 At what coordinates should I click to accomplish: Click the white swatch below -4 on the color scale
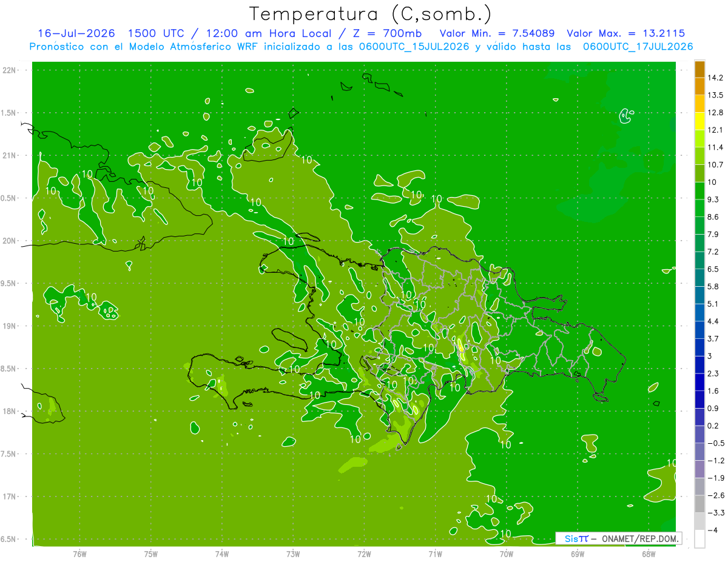[x=699, y=539]
